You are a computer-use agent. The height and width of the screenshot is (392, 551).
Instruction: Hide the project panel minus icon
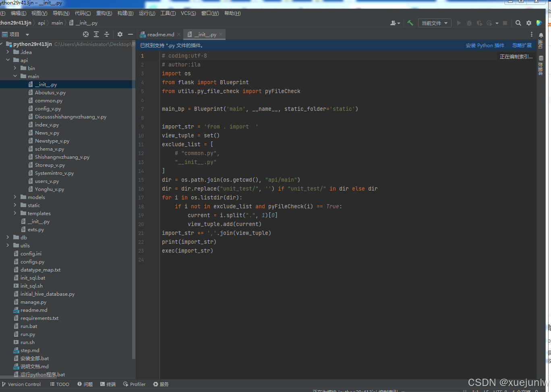click(130, 34)
